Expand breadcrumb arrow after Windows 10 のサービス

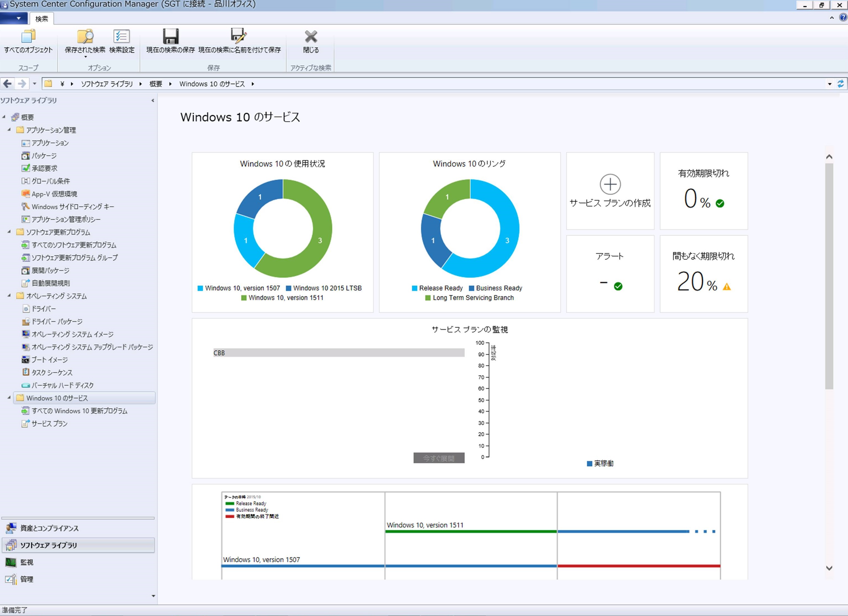coord(253,84)
